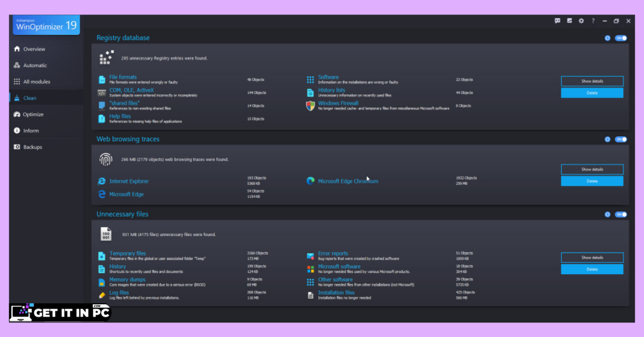This screenshot has height=337, width=644.
Task: Click the File formats icon
Action: click(x=101, y=79)
